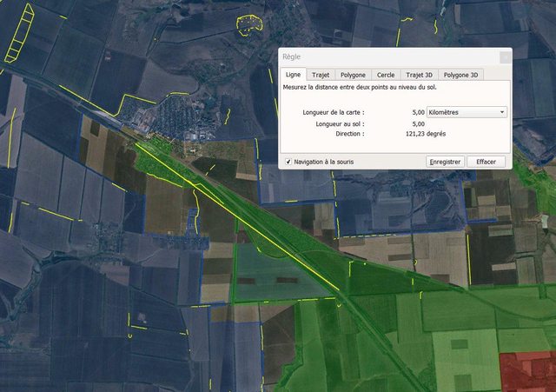Click the Enregistrer button
The image size is (556, 392).
445,162
